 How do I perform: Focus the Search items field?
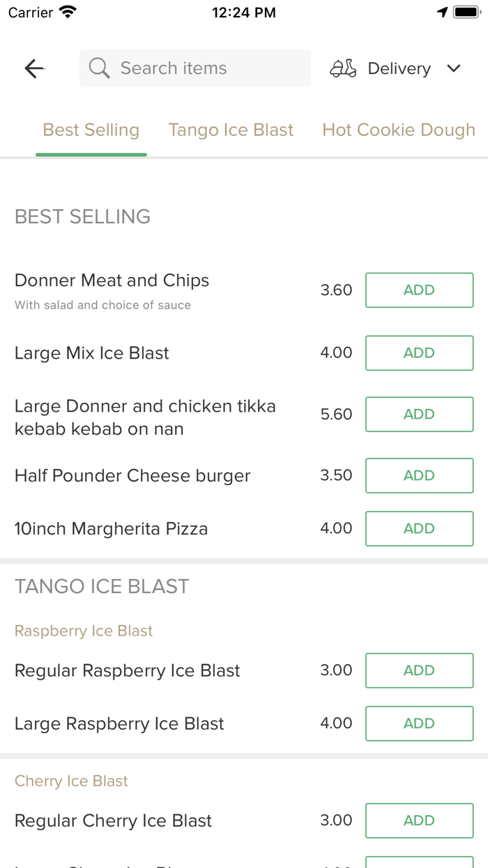(x=202, y=68)
